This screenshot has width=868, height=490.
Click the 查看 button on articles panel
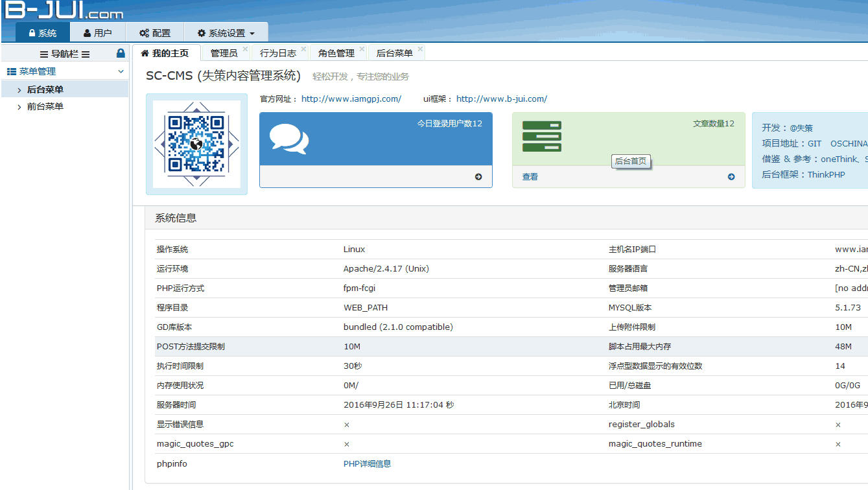pyautogui.click(x=530, y=176)
